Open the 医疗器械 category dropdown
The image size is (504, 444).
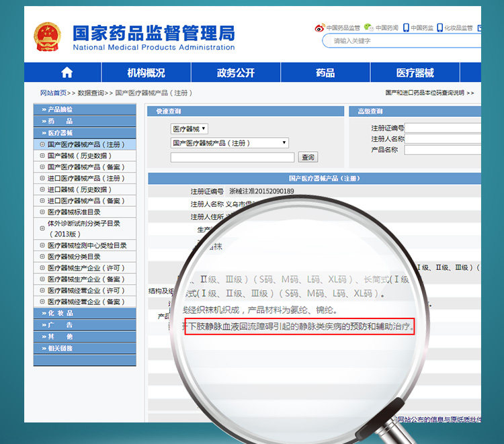(x=189, y=129)
